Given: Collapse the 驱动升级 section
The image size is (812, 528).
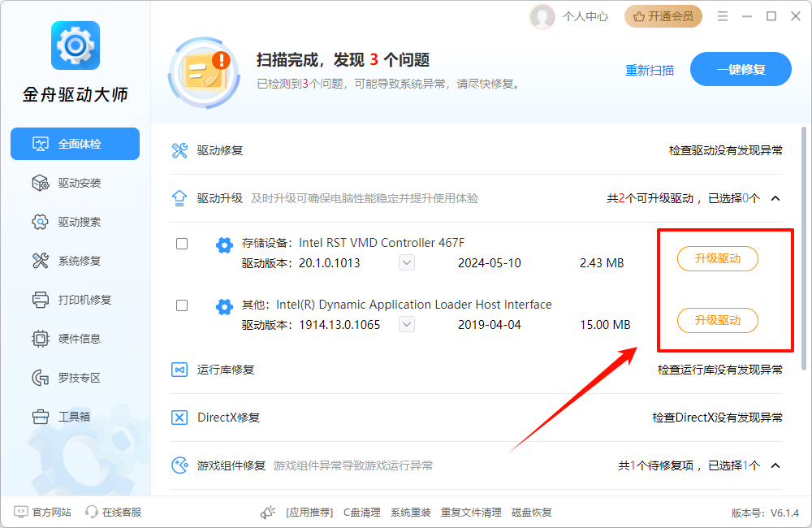Looking at the screenshot, I should point(775,197).
